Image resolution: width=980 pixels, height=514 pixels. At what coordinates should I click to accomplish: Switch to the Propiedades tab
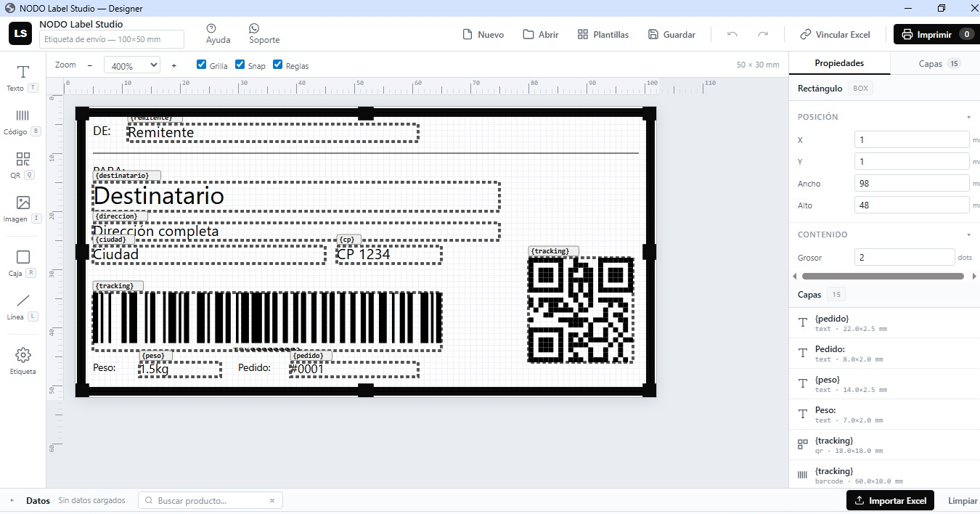tap(839, 63)
